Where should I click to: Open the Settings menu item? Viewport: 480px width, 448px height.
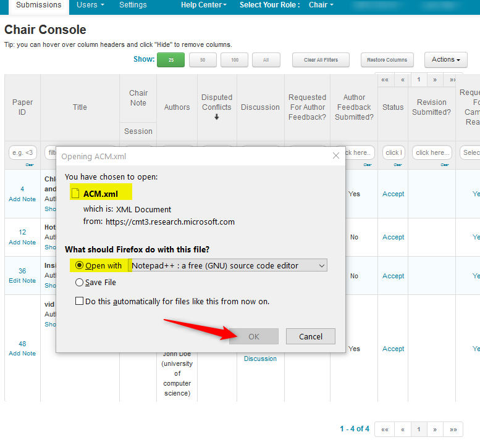(133, 5)
